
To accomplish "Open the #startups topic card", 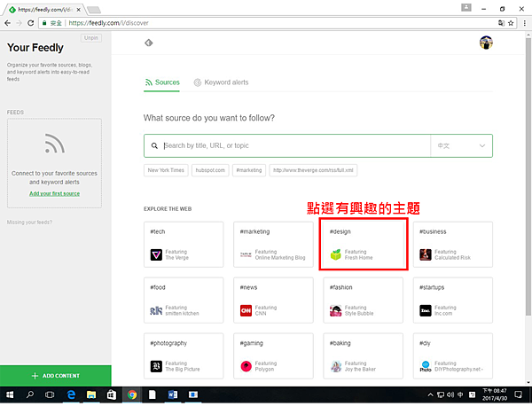I will pyautogui.click(x=453, y=301).
